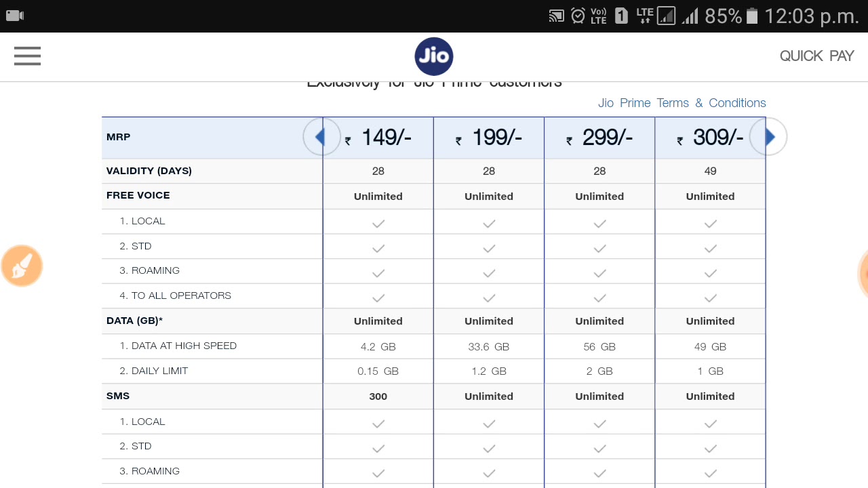Show next plans with right arrow

coord(768,137)
